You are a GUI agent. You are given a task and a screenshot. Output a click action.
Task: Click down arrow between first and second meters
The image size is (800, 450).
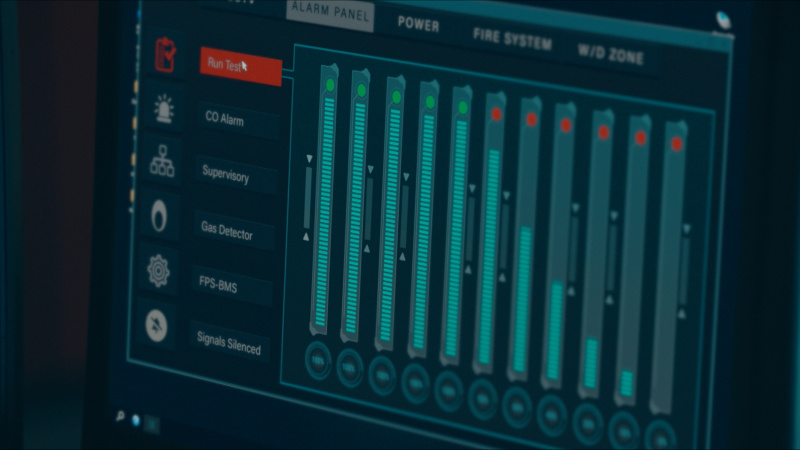pos(370,170)
